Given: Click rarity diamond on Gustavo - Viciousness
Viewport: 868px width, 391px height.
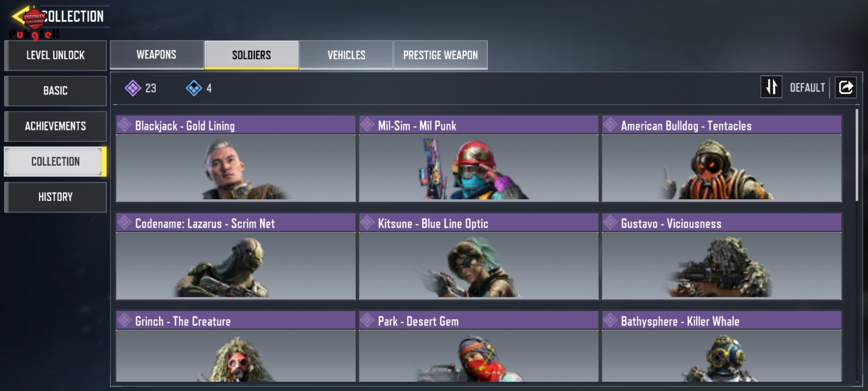Looking at the screenshot, I should tap(610, 223).
